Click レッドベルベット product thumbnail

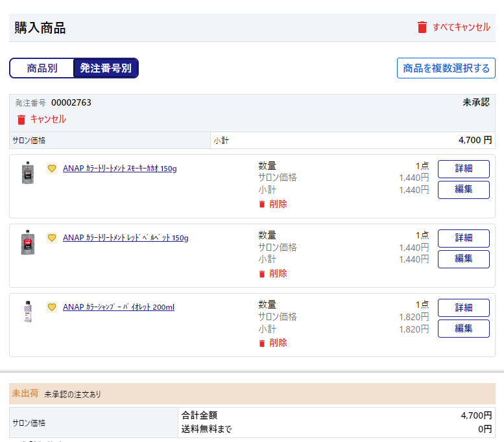pyautogui.click(x=28, y=242)
